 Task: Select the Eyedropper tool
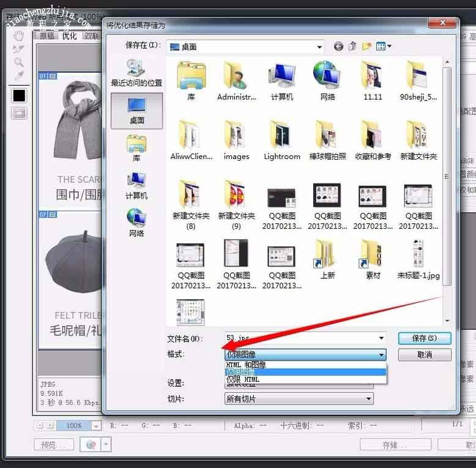tap(19, 76)
